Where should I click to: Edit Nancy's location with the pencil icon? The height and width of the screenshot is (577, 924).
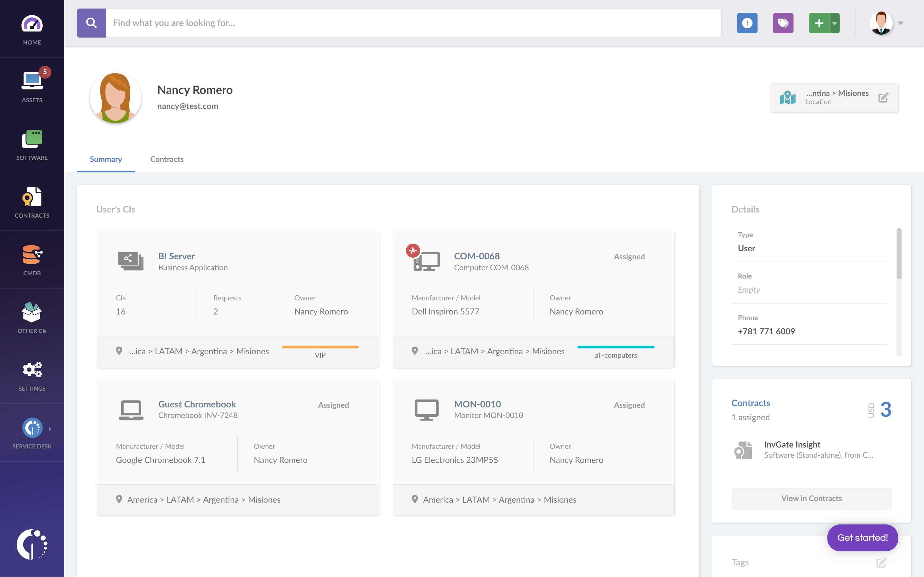(x=884, y=98)
